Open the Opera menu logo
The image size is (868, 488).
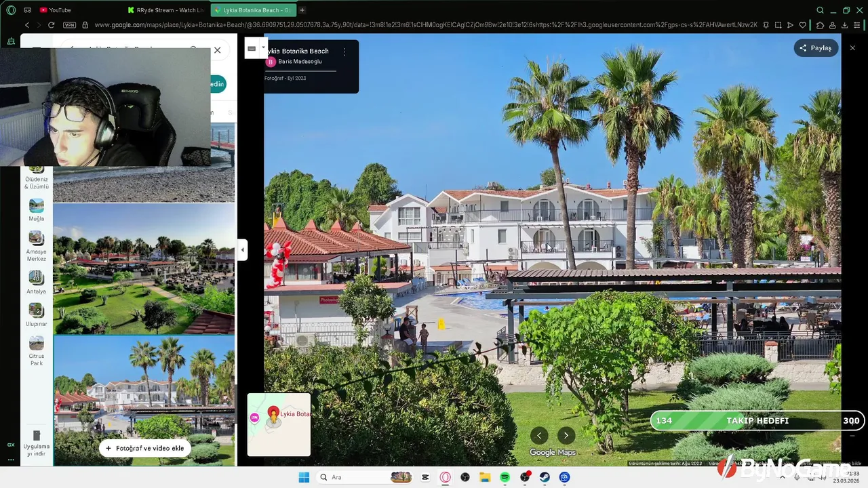click(11, 10)
